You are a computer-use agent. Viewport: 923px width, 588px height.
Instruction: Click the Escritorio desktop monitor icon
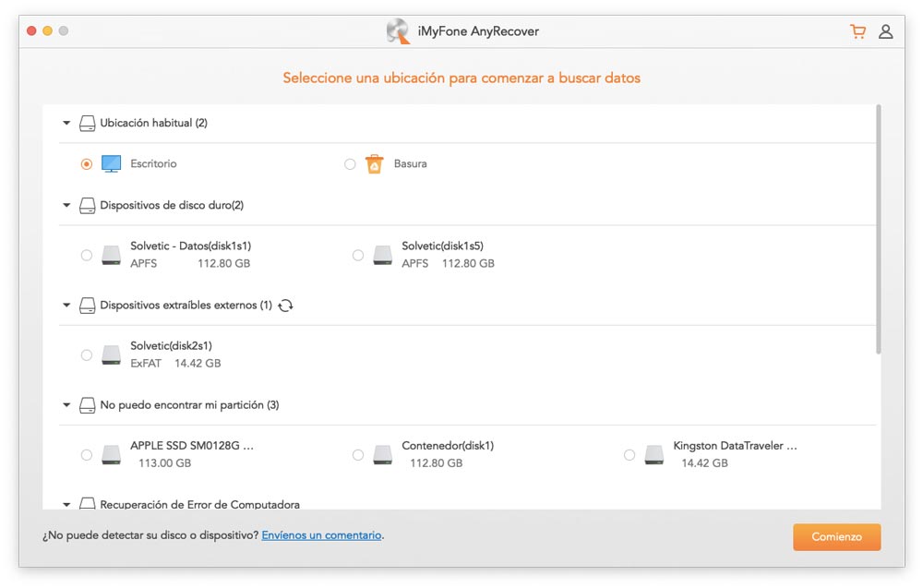point(111,164)
